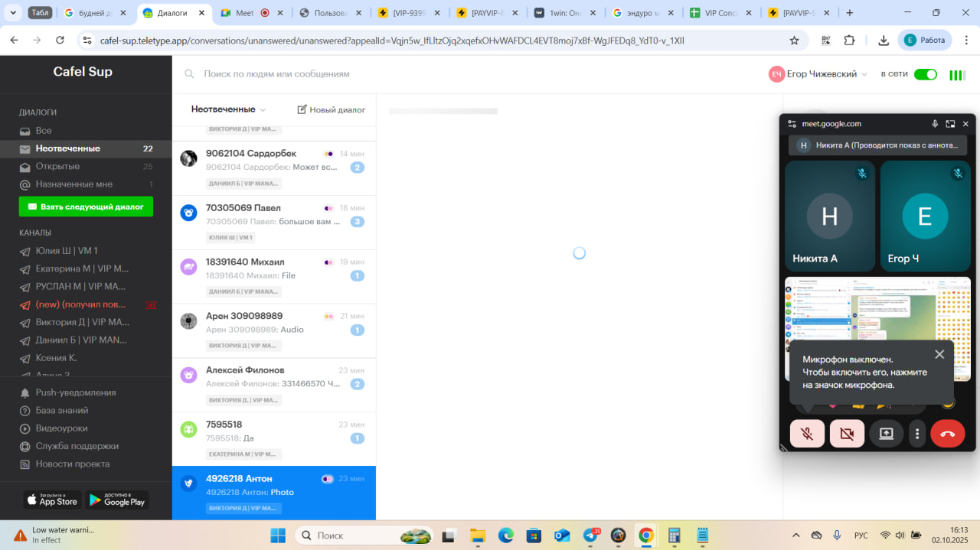This screenshot has width=980, height=550.
Task: Bookmark this page with star icon
Action: tap(794, 41)
